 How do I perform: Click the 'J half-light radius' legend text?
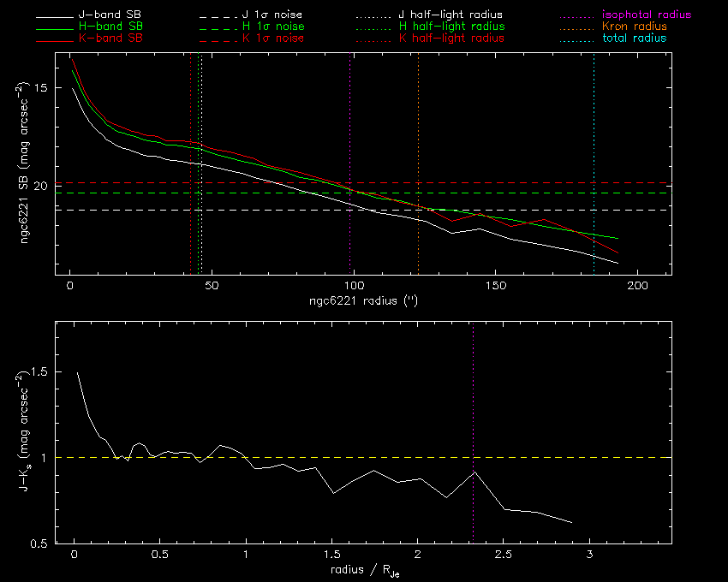pos(451,15)
